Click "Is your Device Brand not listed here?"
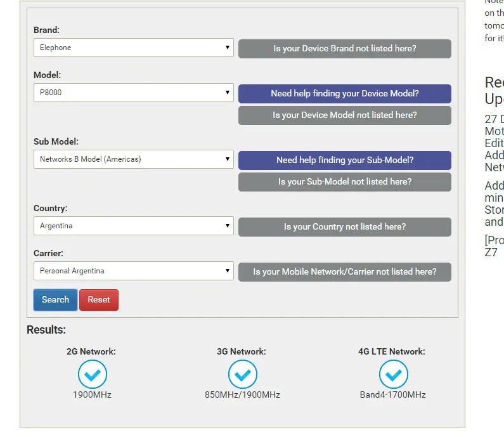The image size is (504, 437). coord(344,49)
